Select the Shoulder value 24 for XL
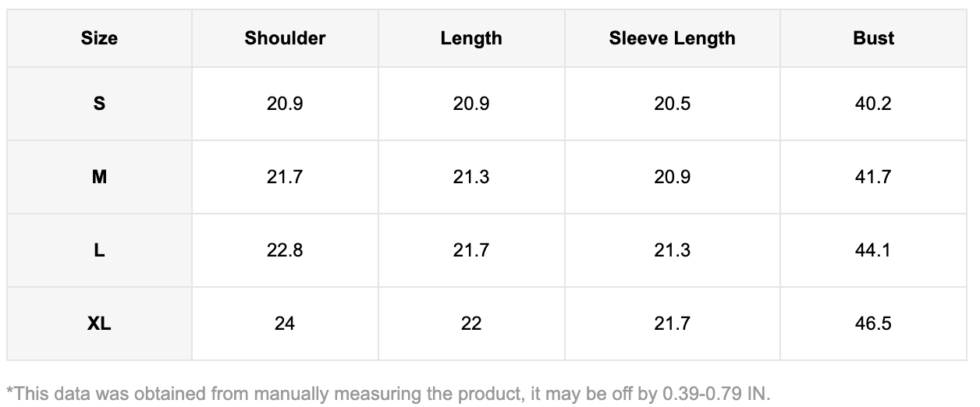This screenshot has width=980, height=407. [x=285, y=324]
